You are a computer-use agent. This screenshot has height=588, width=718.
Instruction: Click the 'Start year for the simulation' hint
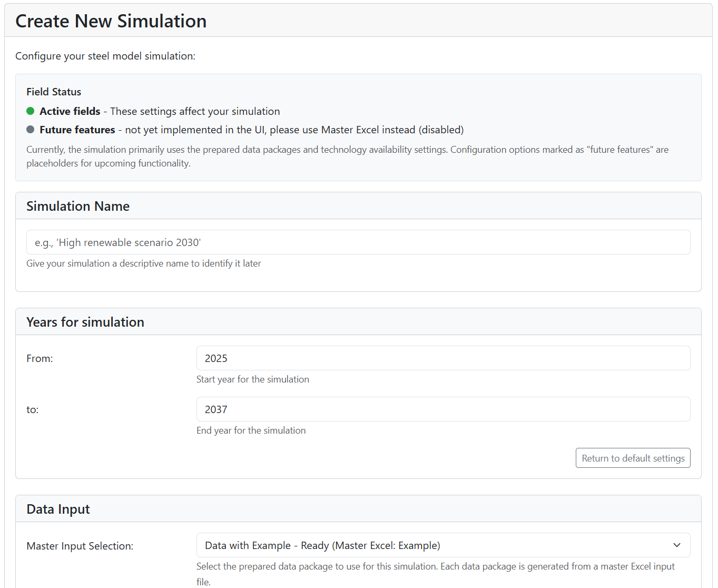tap(252, 379)
